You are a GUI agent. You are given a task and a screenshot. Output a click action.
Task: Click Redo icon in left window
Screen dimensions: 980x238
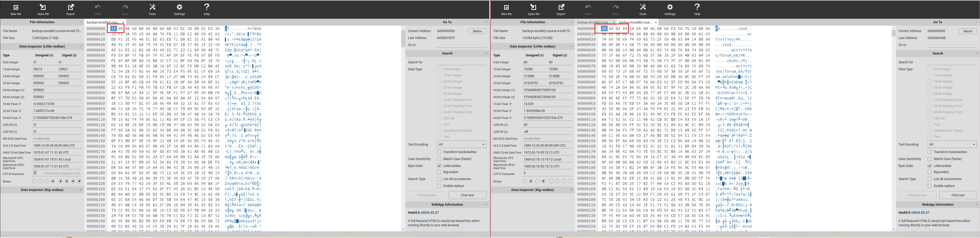(x=125, y=7)
